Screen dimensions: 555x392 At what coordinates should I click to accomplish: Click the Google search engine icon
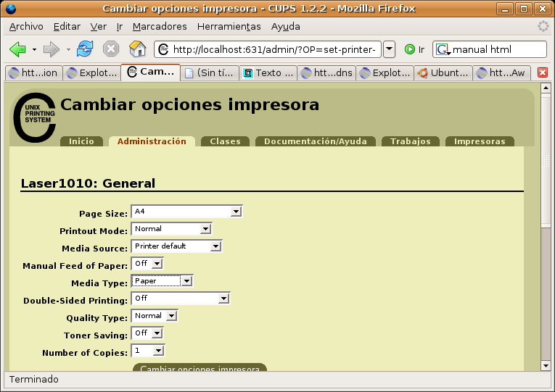point(443,49)
